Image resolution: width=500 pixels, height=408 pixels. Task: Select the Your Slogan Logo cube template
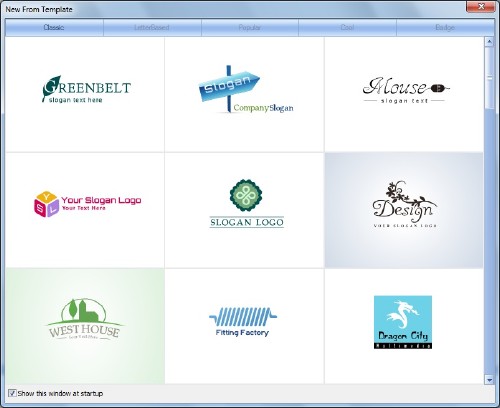click(85, 210)
